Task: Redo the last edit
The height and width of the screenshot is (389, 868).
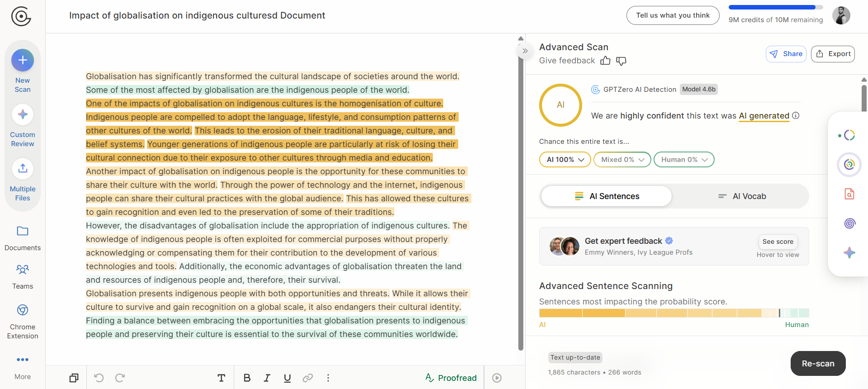Action: (x=120, y=378)
